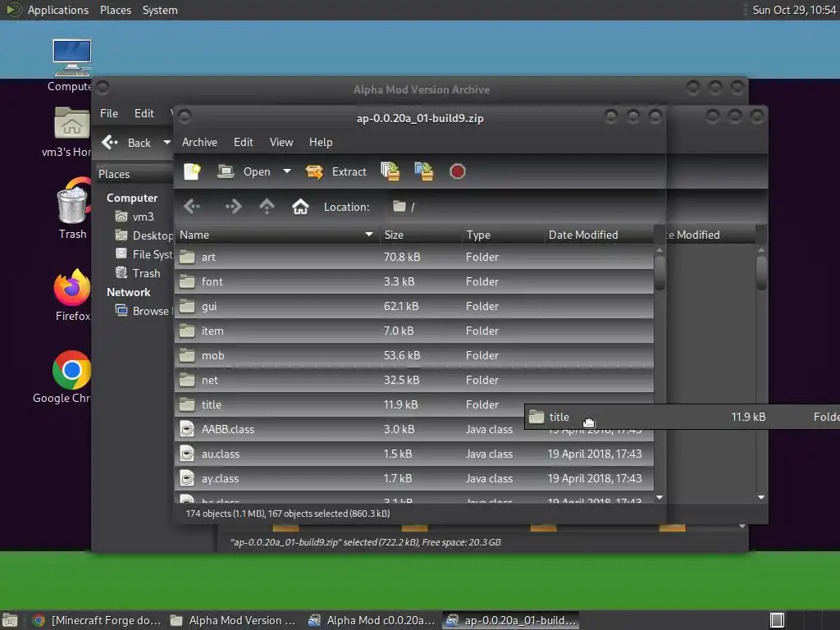
Task: Click the ay.class file icon
Action: (187, 478)
